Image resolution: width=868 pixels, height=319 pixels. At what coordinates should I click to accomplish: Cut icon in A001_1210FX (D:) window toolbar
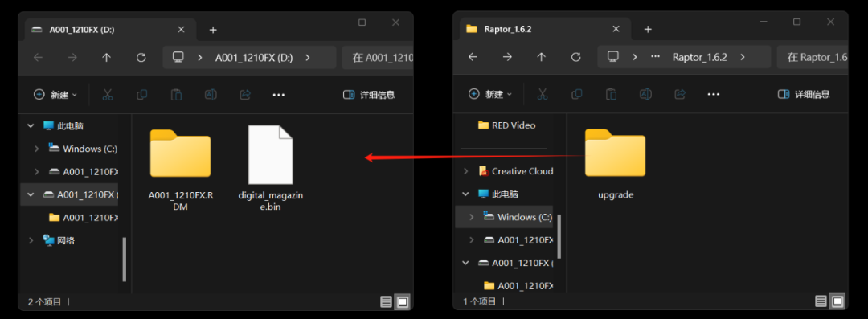pos(108,95)
